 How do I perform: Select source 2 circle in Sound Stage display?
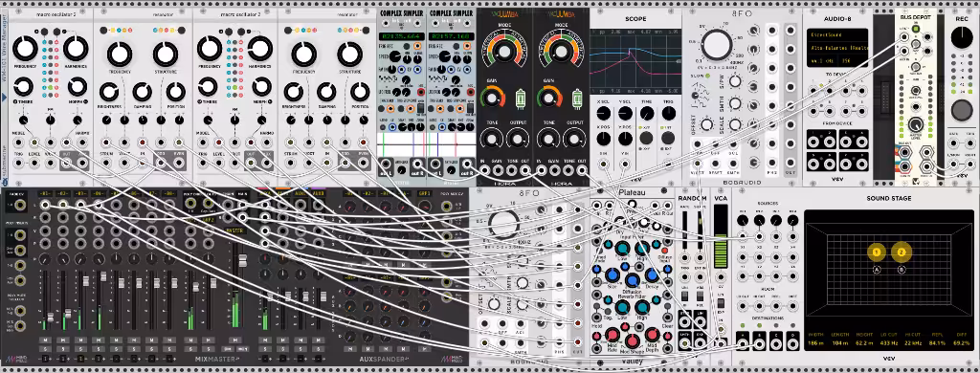tap(902, 252)
